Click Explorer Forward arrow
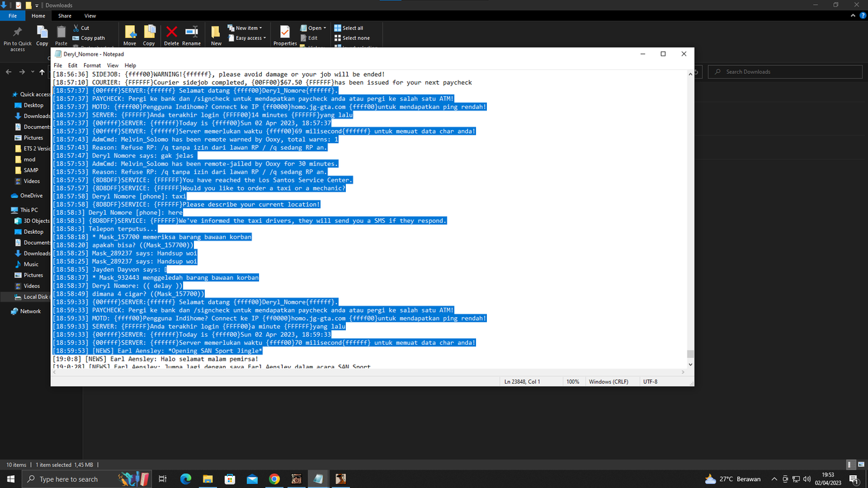868x488 pixels. point(22,72)
